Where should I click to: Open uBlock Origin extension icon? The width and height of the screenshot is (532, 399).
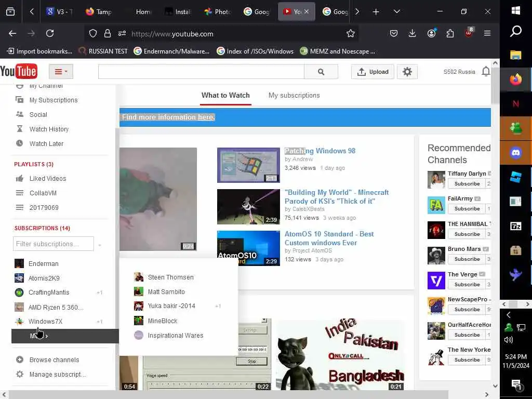469,33
